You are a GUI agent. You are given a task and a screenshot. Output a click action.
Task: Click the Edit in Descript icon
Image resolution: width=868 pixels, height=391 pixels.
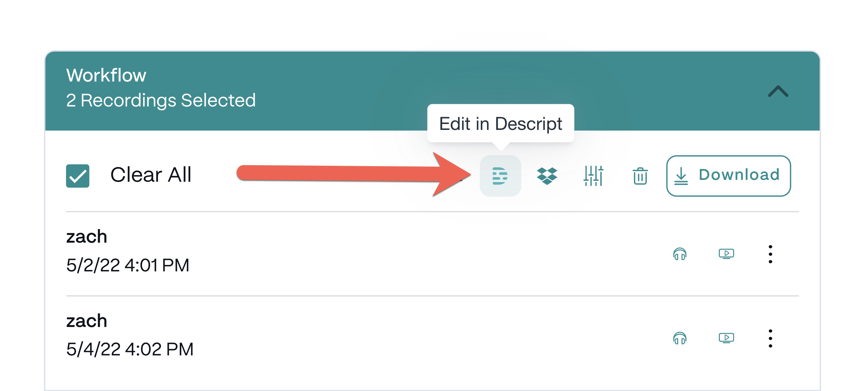(x=500, y=176)
